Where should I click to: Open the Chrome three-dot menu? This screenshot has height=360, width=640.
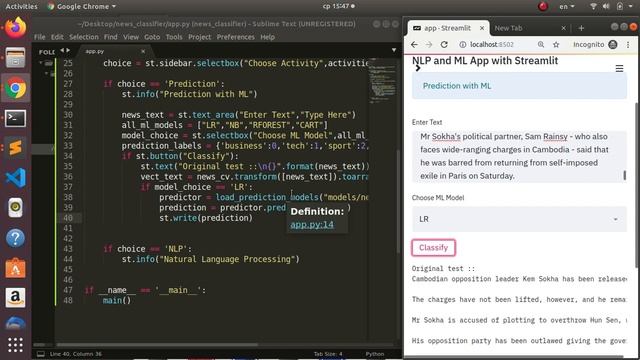(628, 44)
